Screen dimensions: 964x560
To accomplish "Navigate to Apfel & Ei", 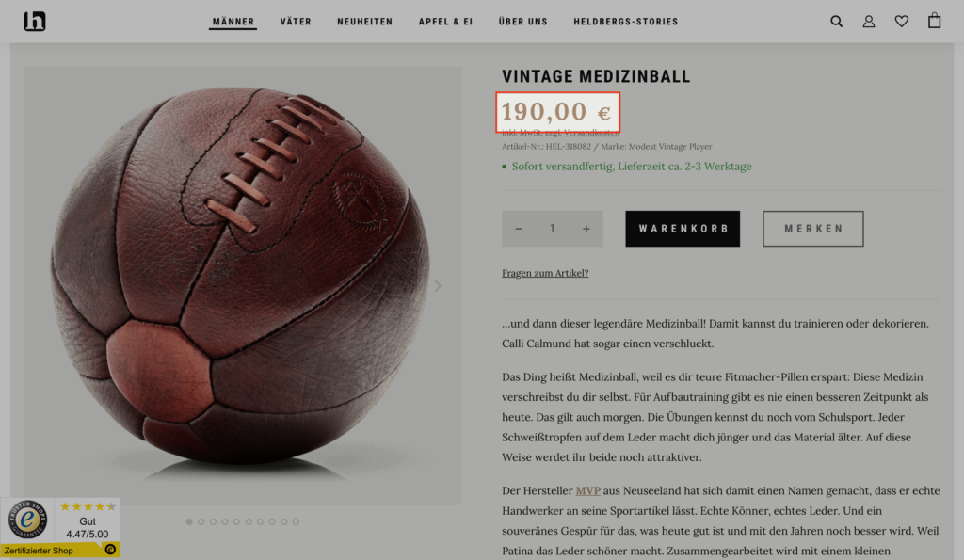I will pos(445,22).
